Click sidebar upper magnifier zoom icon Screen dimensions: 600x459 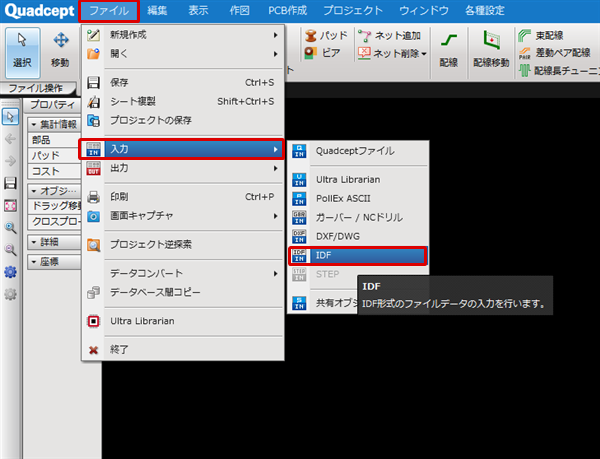coord(10,228)
